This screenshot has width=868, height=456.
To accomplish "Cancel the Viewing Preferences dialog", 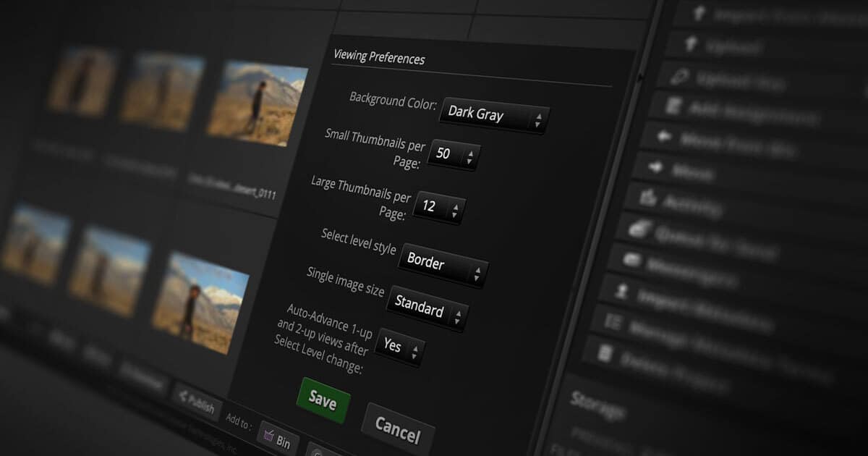I will 397,429.
